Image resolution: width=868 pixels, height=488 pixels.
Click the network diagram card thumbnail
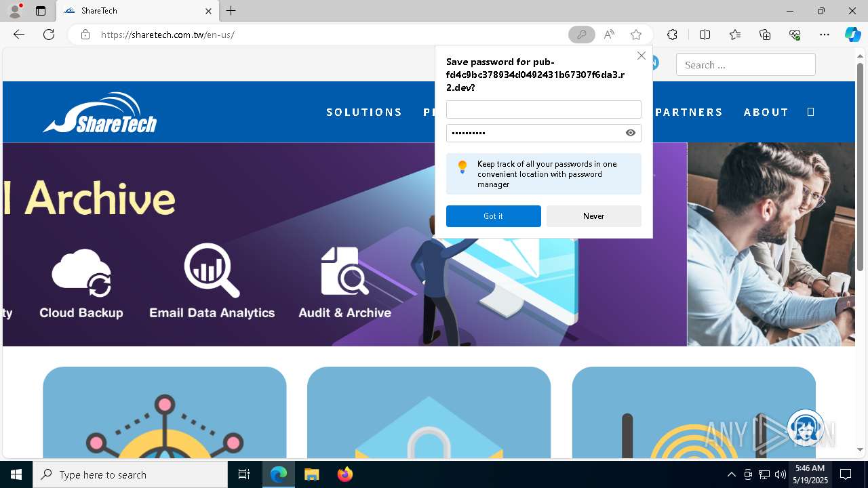(165, 413)
